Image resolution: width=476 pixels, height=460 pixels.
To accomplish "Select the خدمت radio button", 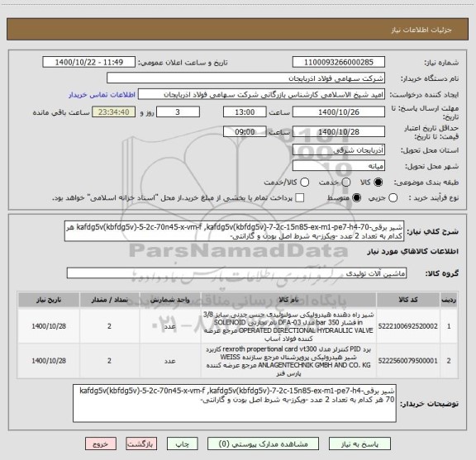I will [346, 183].
